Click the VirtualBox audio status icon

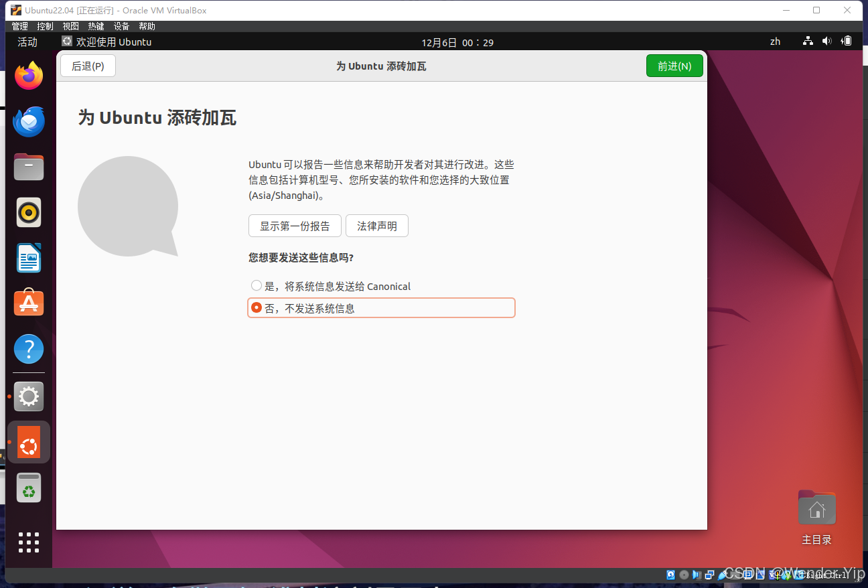click(x=697, y=575)
